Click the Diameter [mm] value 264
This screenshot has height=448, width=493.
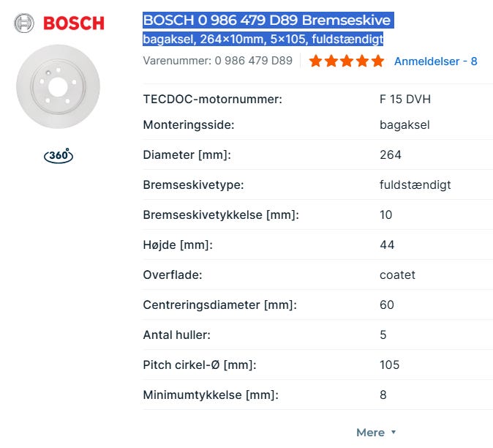(x=391, y=154)
